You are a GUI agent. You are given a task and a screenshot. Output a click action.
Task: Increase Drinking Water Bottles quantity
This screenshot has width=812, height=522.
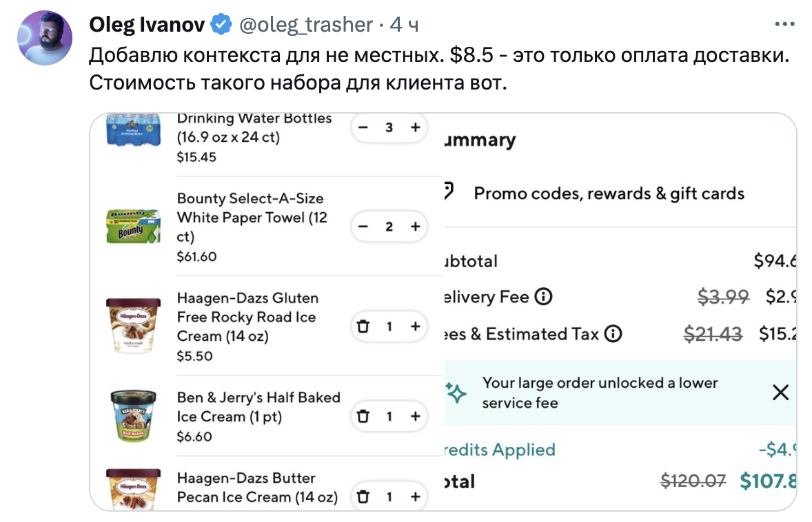(415, 127)
